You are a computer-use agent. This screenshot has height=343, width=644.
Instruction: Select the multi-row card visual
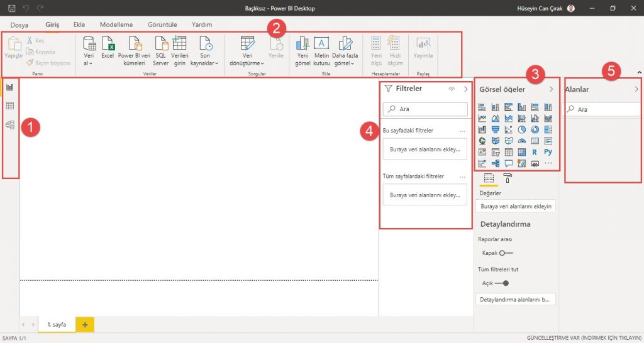(548, 141)
